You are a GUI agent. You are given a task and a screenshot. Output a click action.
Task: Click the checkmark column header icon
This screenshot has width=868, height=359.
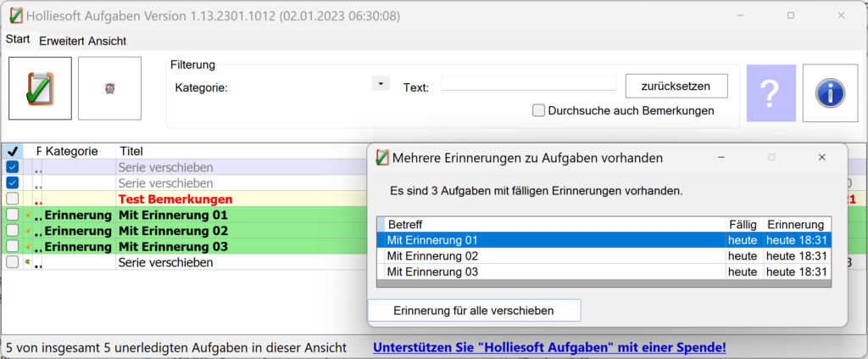(13, 151)
